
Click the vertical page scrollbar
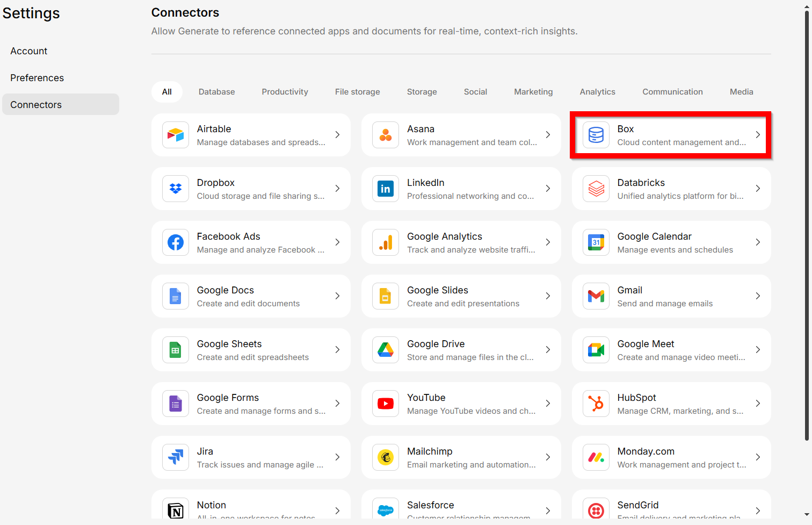[x=807, y=226]
